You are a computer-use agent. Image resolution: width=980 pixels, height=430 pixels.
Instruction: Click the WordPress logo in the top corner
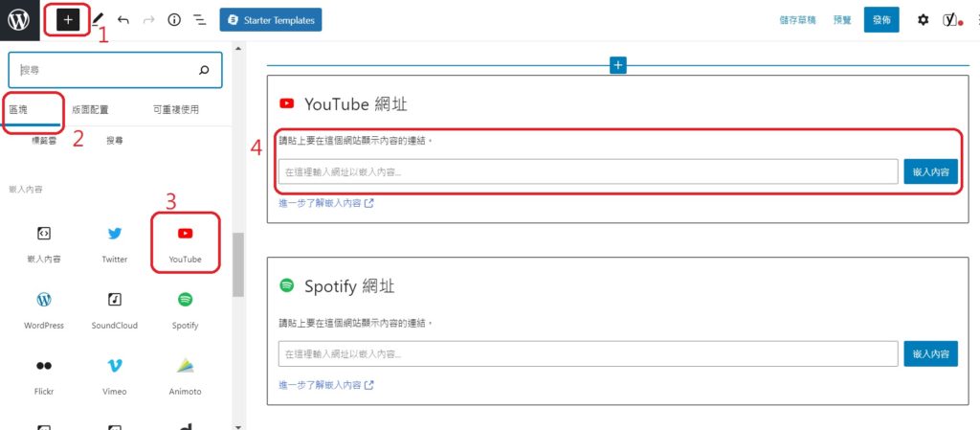click(x=19, y=20)
